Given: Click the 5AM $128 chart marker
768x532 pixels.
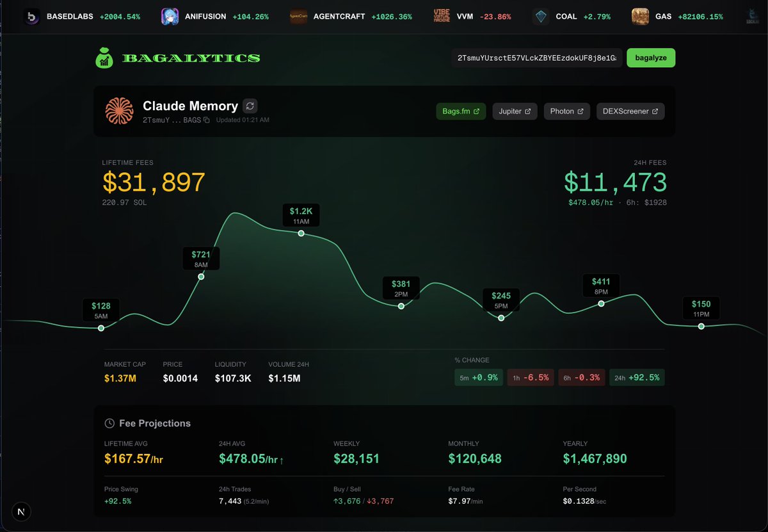Looking at the screenshot, I should click(101, 328).
